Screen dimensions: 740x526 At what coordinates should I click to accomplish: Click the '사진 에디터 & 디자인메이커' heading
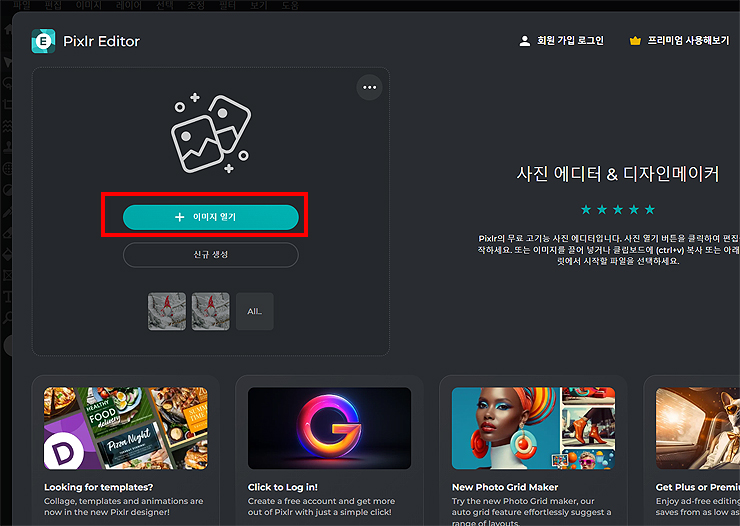[x=618, y=174]
